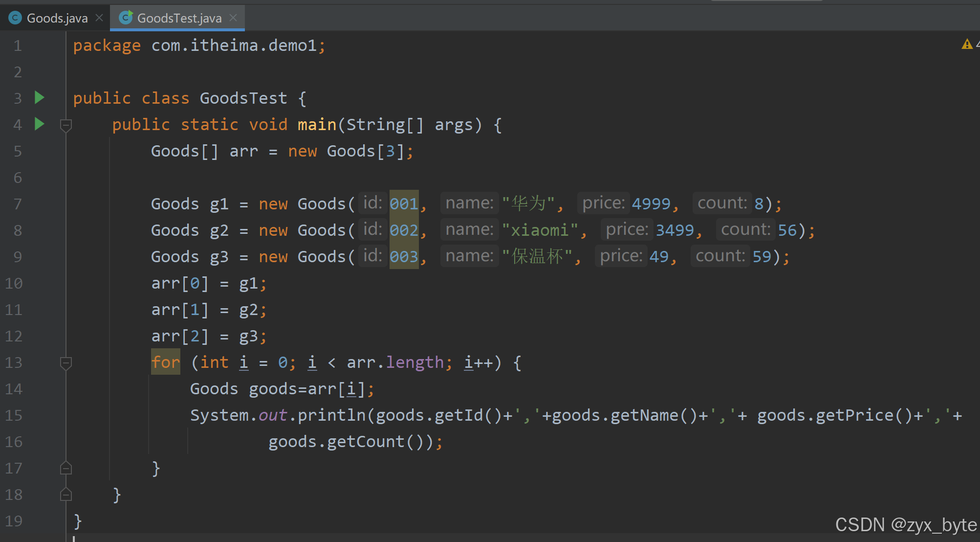The width and height of the screenshot is (980, 542).
Task: Click the highlighted 001 id value
Action: click(x=404, y=203)
